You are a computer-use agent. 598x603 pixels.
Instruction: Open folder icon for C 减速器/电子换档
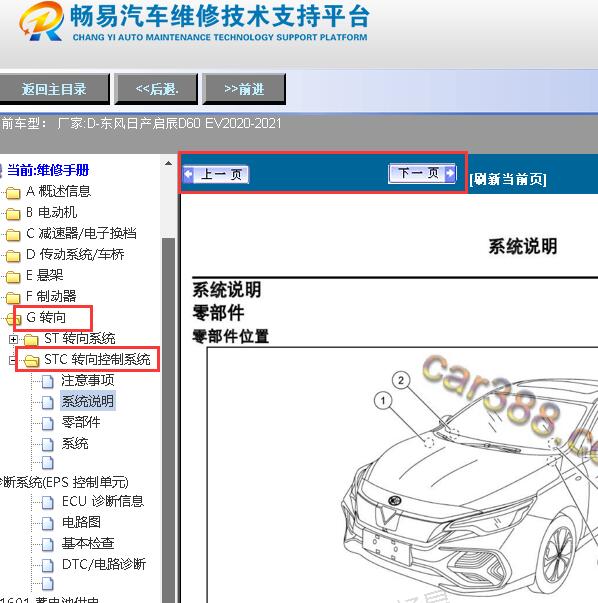13,235
